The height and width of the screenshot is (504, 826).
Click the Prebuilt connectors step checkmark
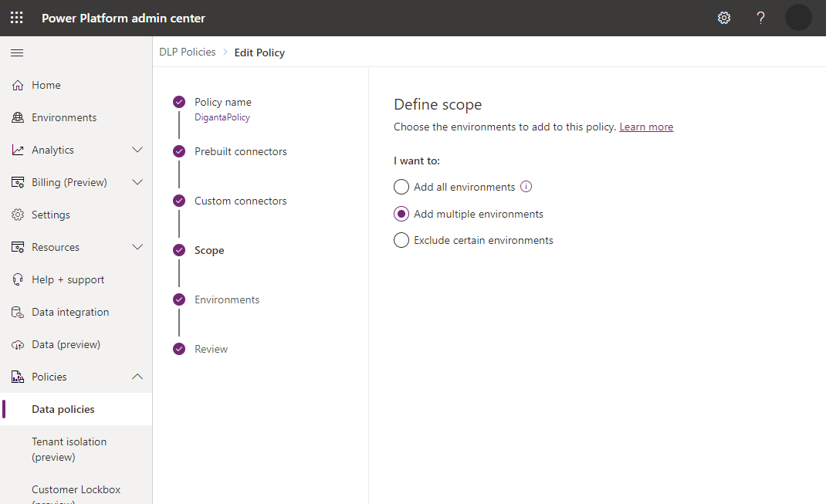[x=179, y=151]
